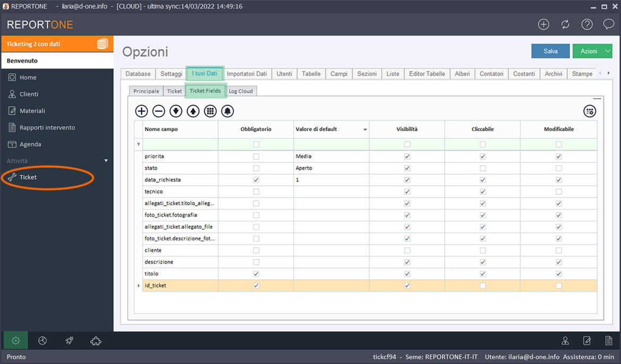Click the Nome campo filter field

click(x=180, y=144)
